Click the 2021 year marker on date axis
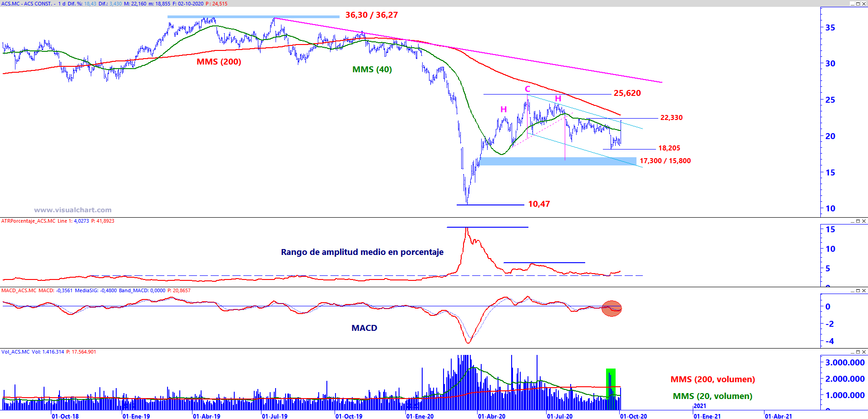The width and height of the screenshot is (868, 419). 700,406
